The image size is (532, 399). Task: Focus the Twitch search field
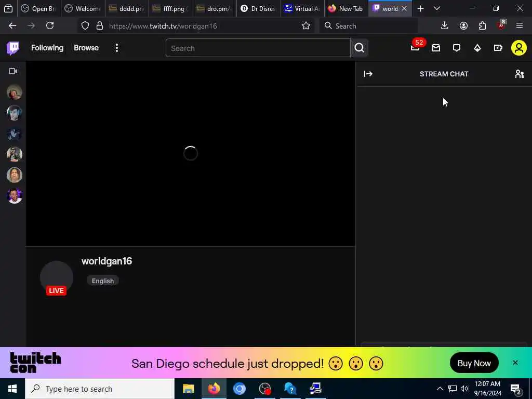pos(258,48)
